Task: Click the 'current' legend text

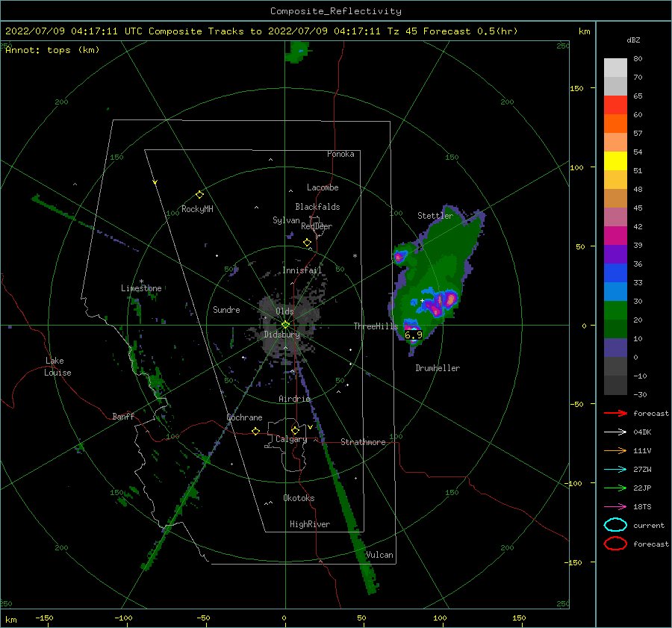Action: click(649, 525)
